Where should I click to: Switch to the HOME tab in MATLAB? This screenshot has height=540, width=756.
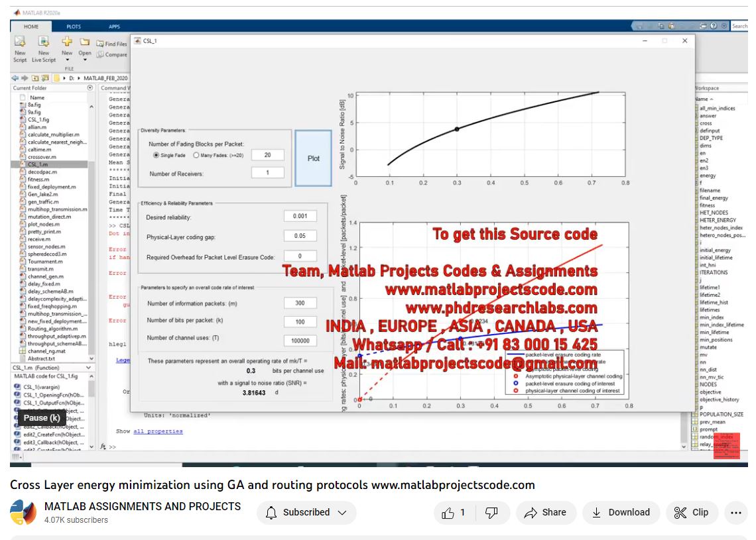[31, 27]
